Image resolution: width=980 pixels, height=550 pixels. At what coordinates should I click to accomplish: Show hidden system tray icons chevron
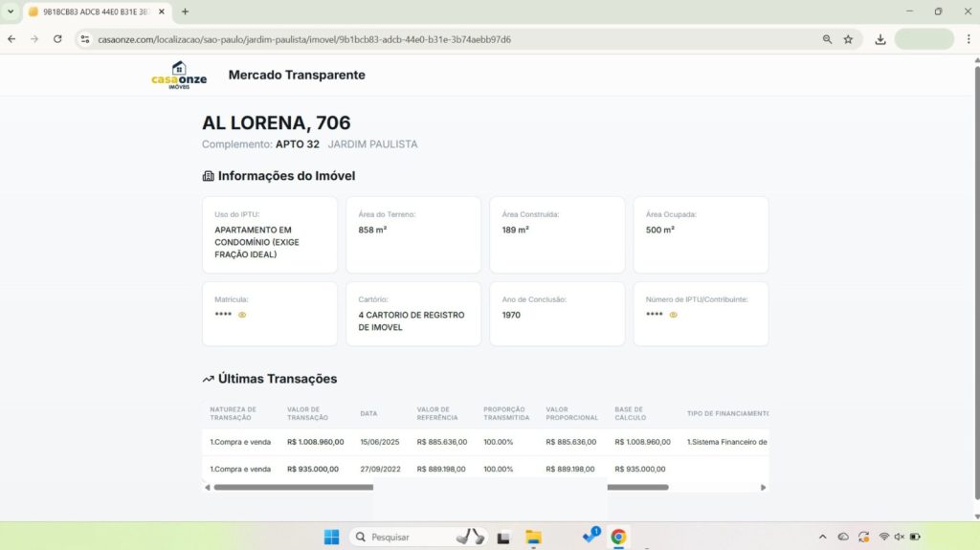click(822, 537)
